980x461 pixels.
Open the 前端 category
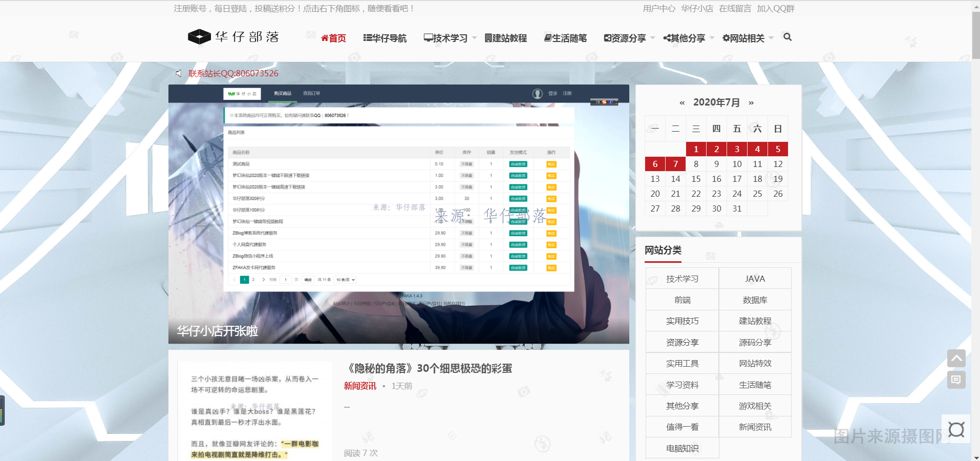(x=682, y=300)
